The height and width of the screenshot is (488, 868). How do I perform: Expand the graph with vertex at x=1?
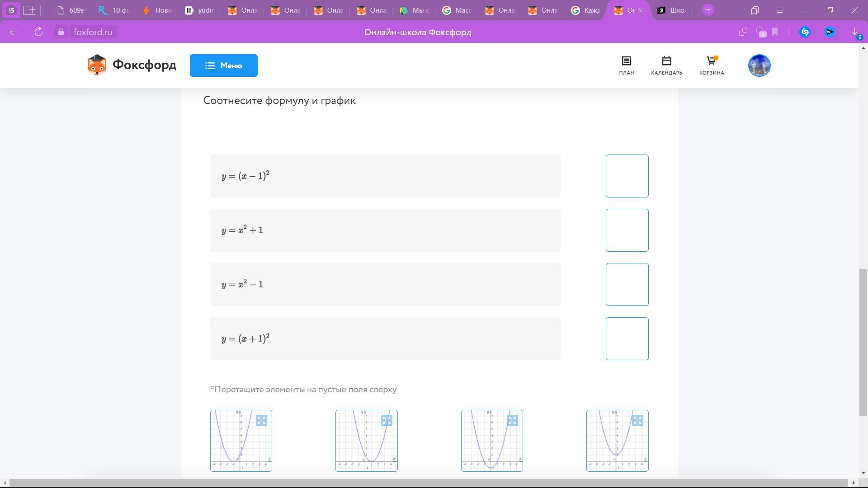[x=387, y=421]
